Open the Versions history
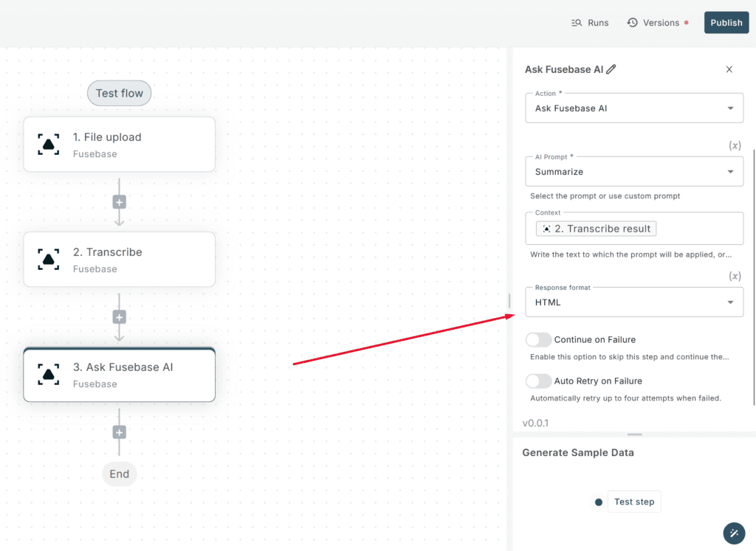The image size is (756, 551). [x=658, y=23]
